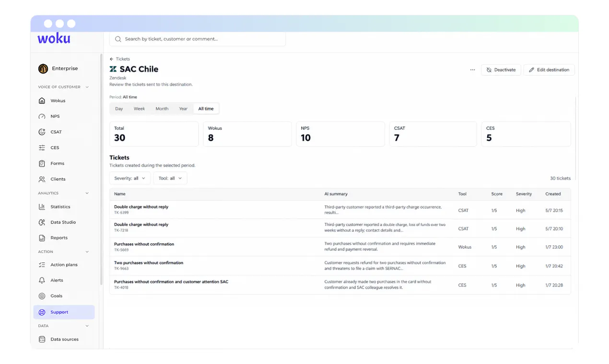Click the Wokus 8 stat card
The width and height of the screenshot is (609, 364).
pos(247,134)
